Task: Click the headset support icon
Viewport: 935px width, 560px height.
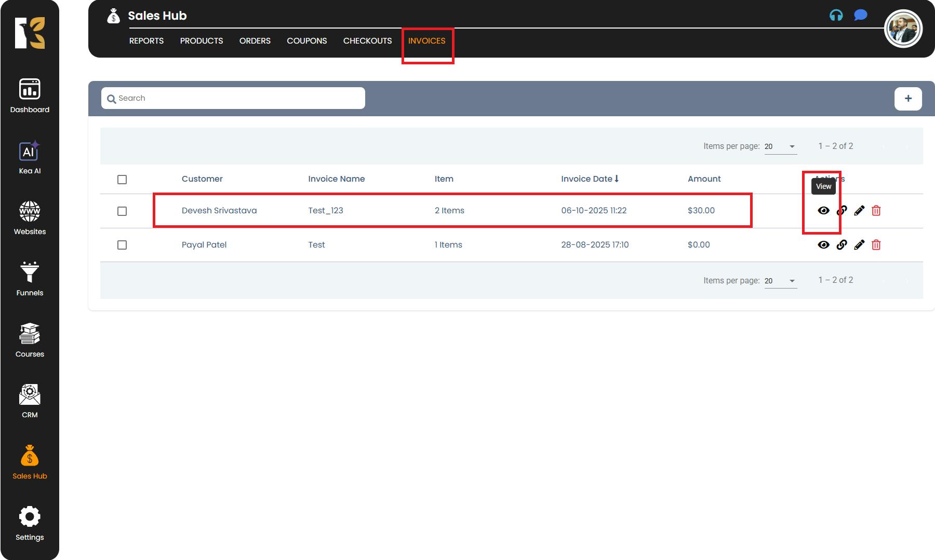Action: [x=836, y=15]
